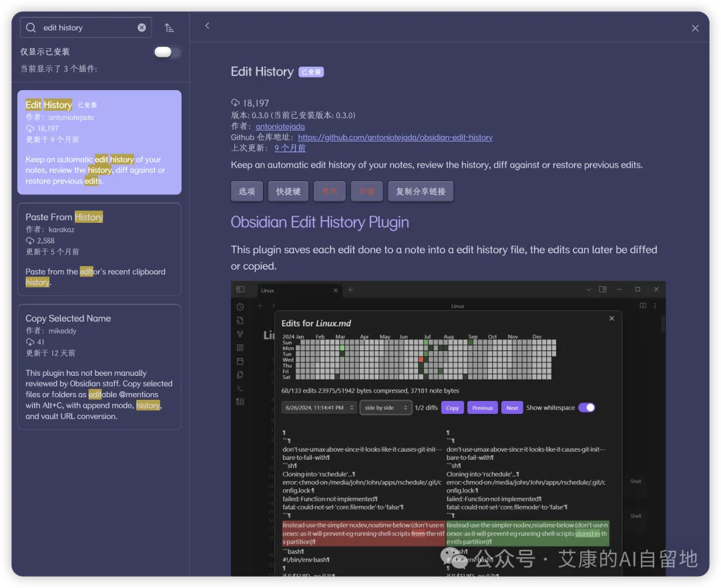Image resolution: width=721 pixels, height=588 pixels.
Task: Go back using the left chevron
Action: 207,26
